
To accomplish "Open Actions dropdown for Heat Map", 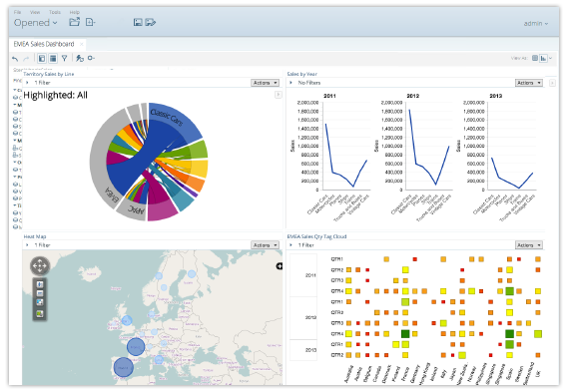I will [x=265, y=245].
